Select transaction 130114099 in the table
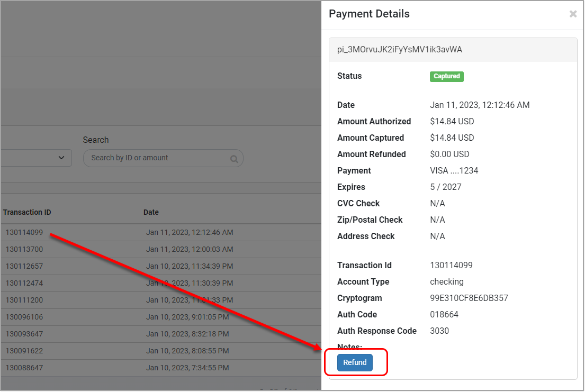The image size is (585, 392). [x=20, y=232]
